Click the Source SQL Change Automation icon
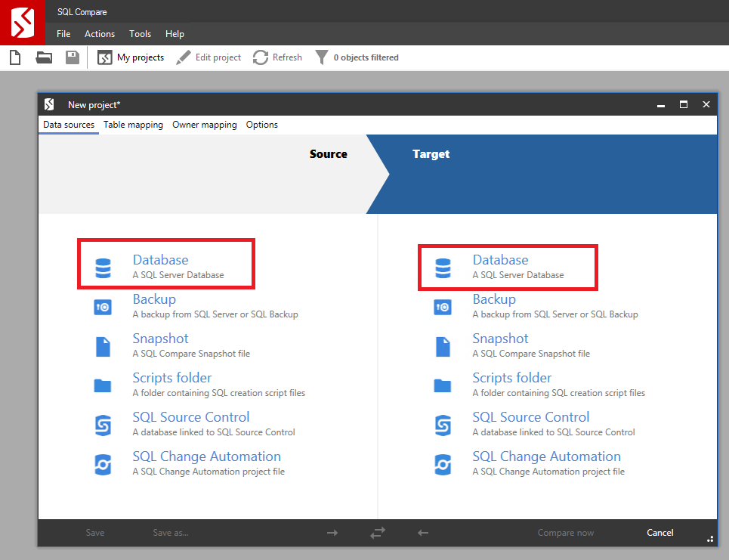Image resolution: width=729 pixels, height=560 pixels. tap(103, 465)
